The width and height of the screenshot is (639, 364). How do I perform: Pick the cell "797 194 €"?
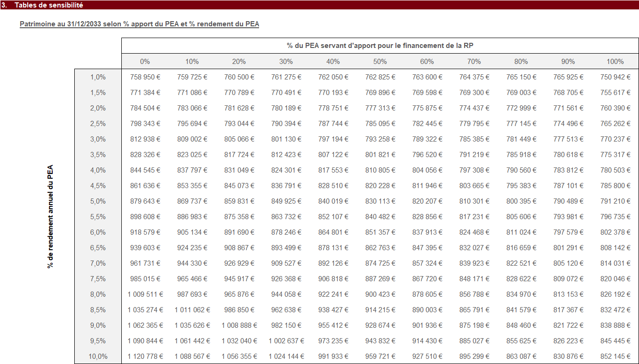[x=333, y=139]
